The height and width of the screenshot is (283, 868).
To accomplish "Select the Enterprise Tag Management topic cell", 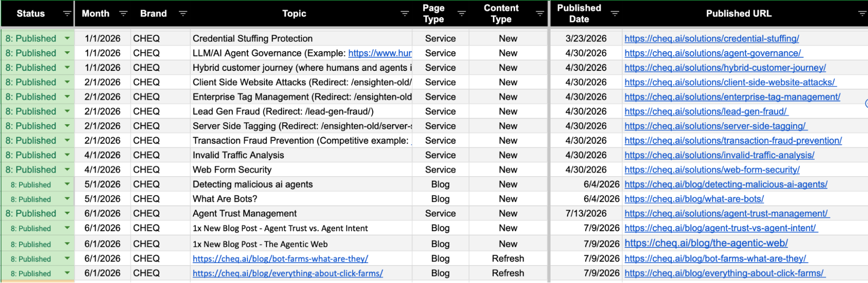I will tap(301, 97).
